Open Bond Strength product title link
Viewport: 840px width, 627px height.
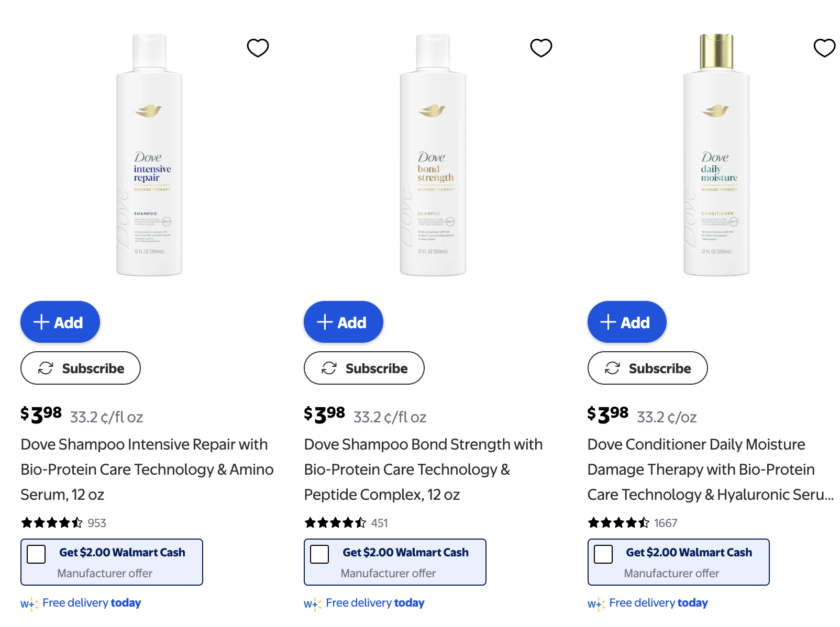pyautogui.click(x=423, y=469)
